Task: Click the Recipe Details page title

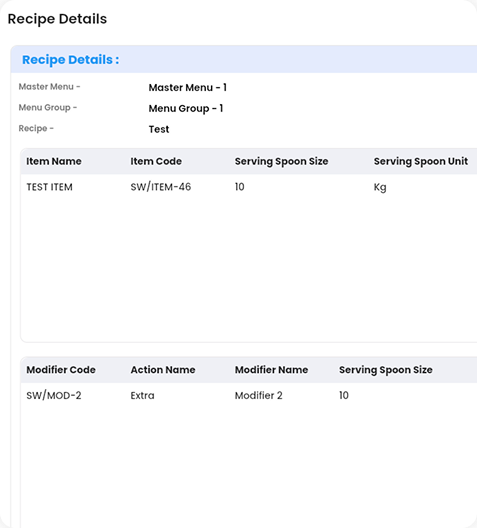Action: pos(57,19)
